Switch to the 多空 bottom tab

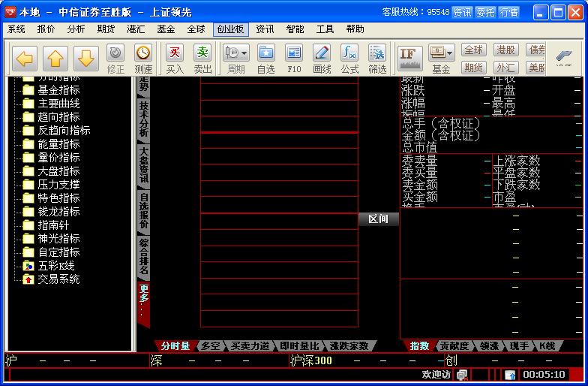pos(209,346)
